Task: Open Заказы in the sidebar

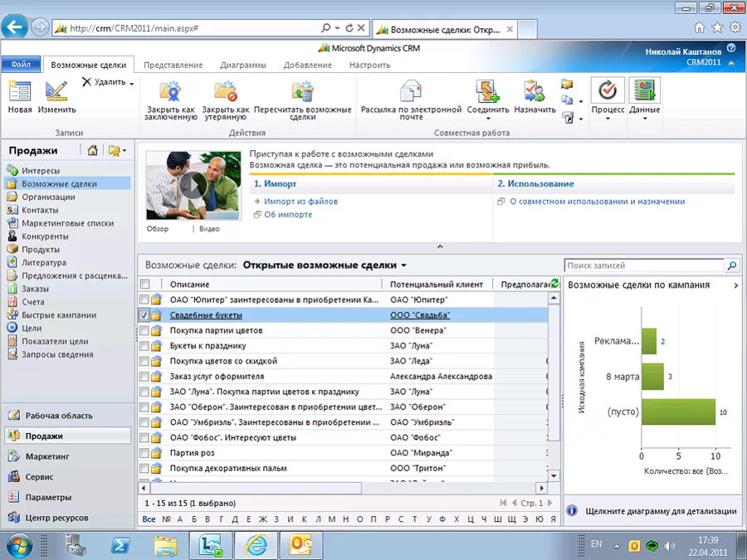Action: 35,289
